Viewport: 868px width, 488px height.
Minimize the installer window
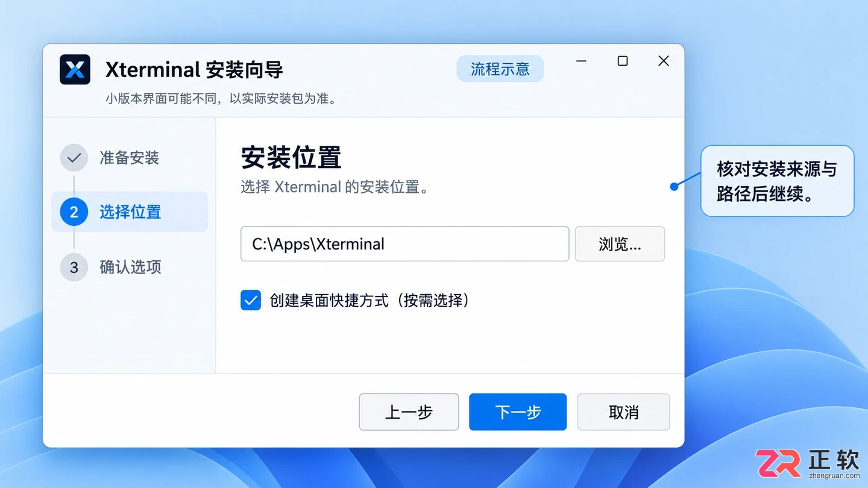click(582, 61)
